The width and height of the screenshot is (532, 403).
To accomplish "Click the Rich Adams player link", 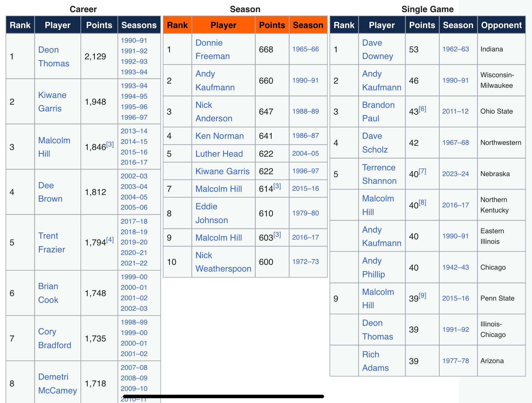I will [375, 361].
